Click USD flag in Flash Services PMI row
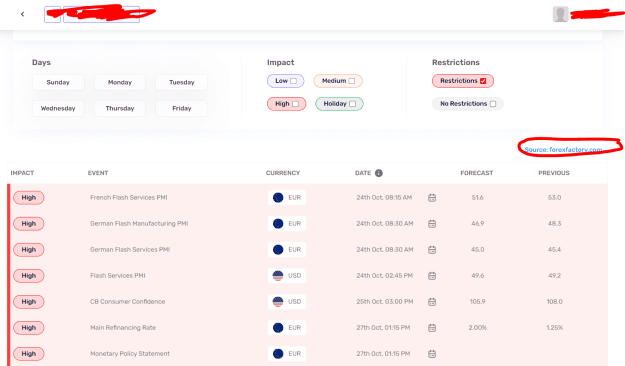 278,275
